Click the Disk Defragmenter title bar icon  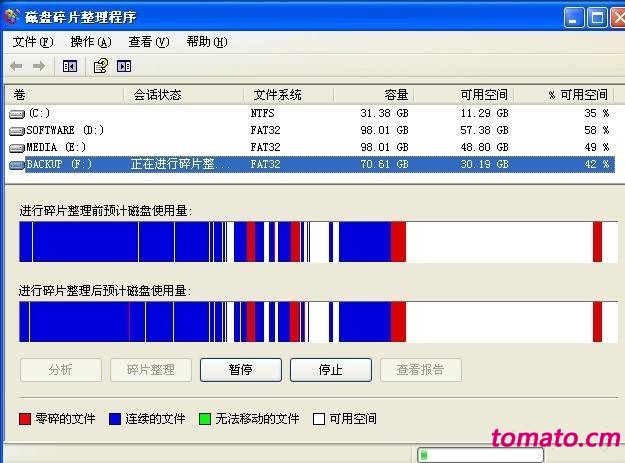coord(12,16)
